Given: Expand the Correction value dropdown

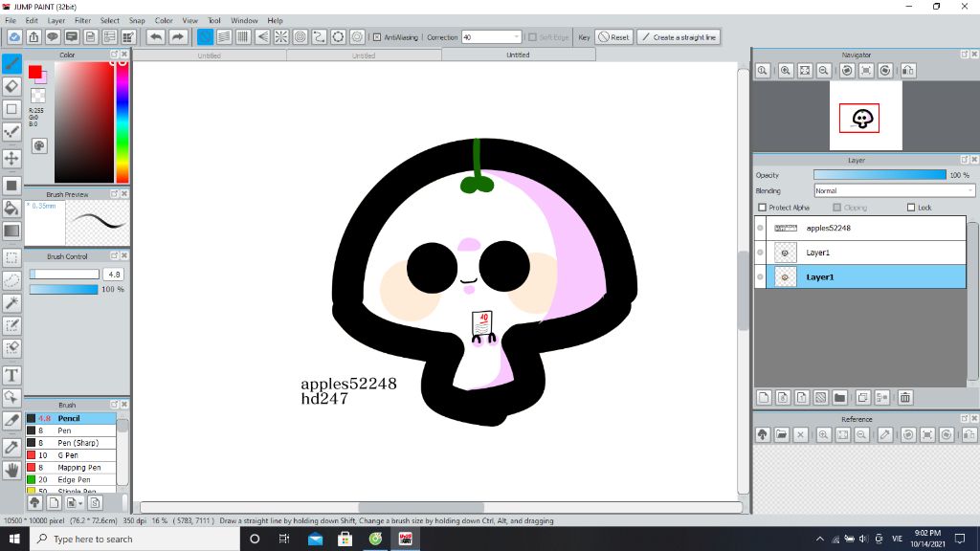Looking at the screenshot, I should point(517,37).
